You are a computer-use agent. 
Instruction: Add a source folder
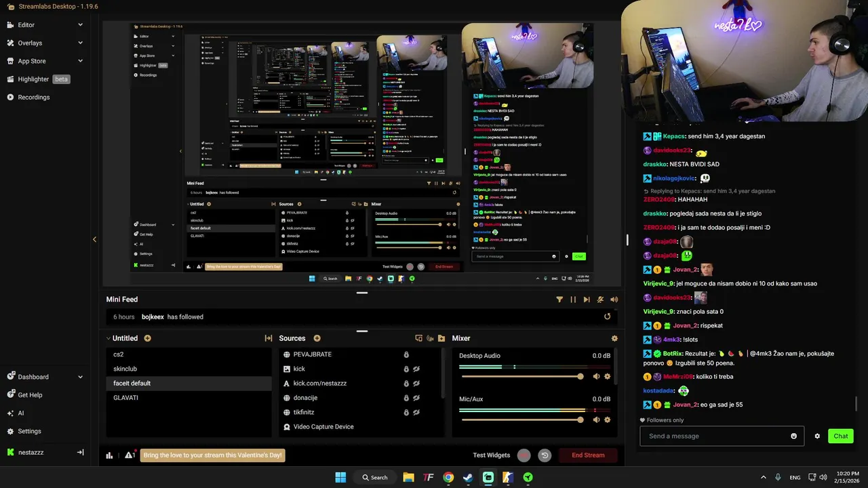(441, 338)
